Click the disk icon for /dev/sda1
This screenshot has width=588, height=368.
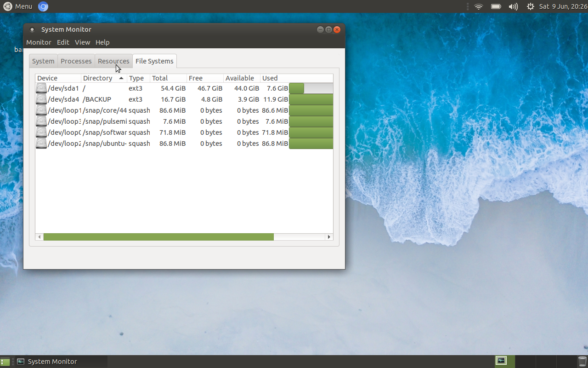(41, 88)
